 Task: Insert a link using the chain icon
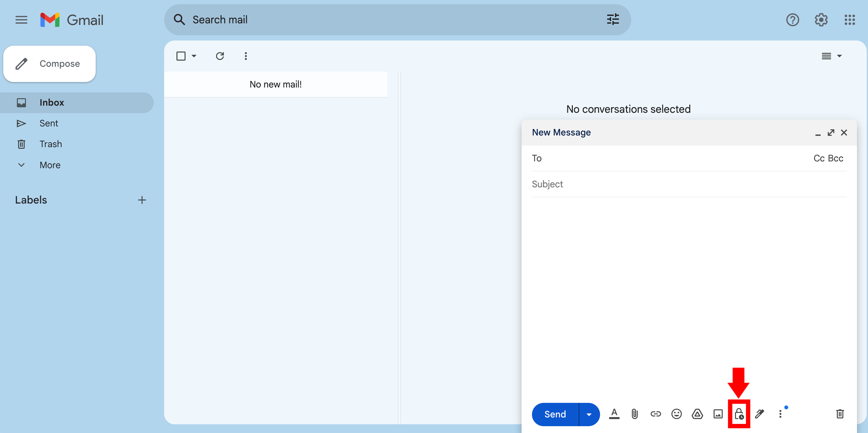tap(656, 414)
